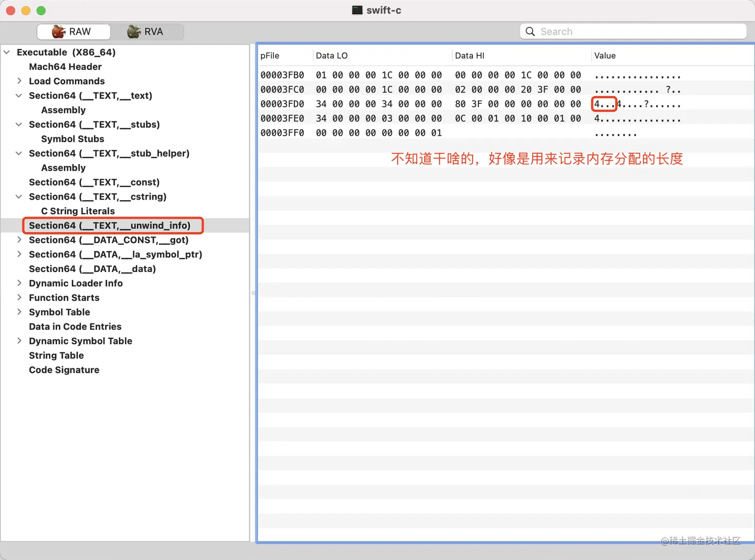The height and width of the screenshot is (560, 755).
Task: Open C String Literals item
Action: [x=78, y=211]
